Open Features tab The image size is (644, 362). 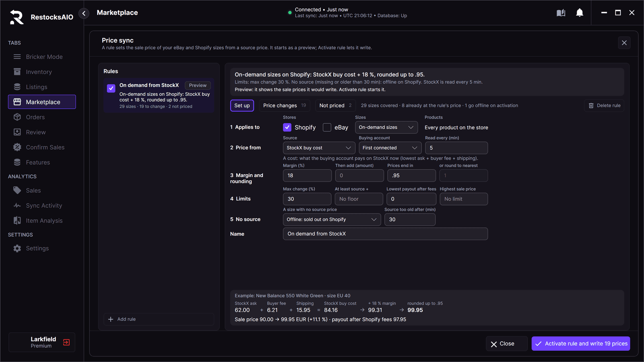(x=42, y=162)
